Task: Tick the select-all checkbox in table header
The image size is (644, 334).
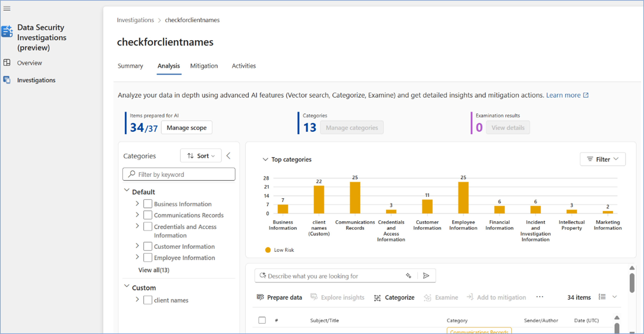Action: click(262, 320)
